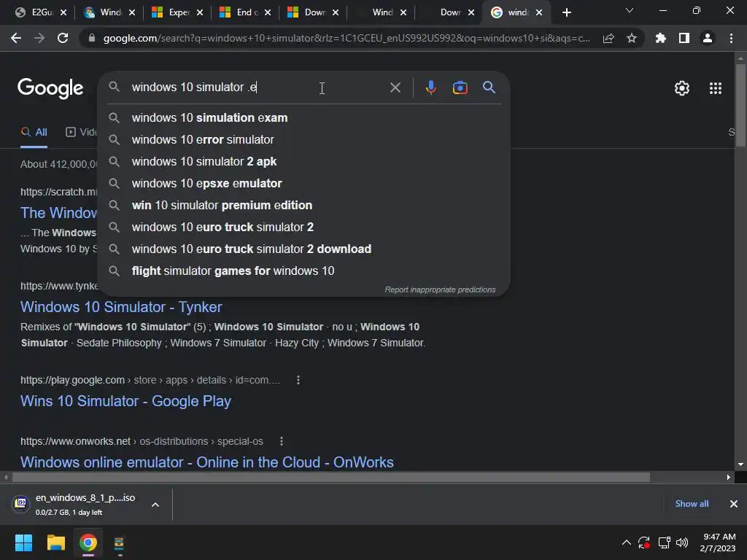Image resolution: width=747 pixels, height=560 pixels.
Task: Close the Exper browser tab
Action: coord(200,12)
